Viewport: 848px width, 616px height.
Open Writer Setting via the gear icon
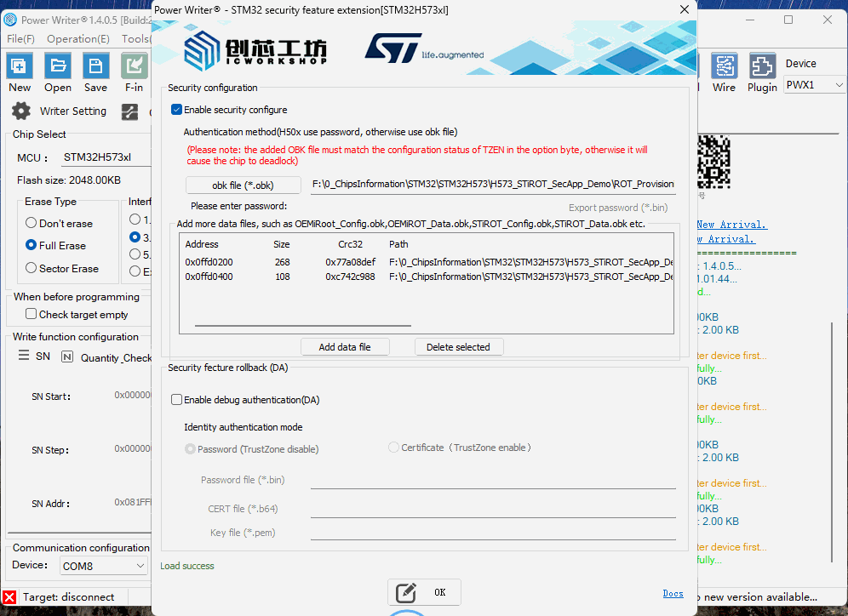click(20, 111)
